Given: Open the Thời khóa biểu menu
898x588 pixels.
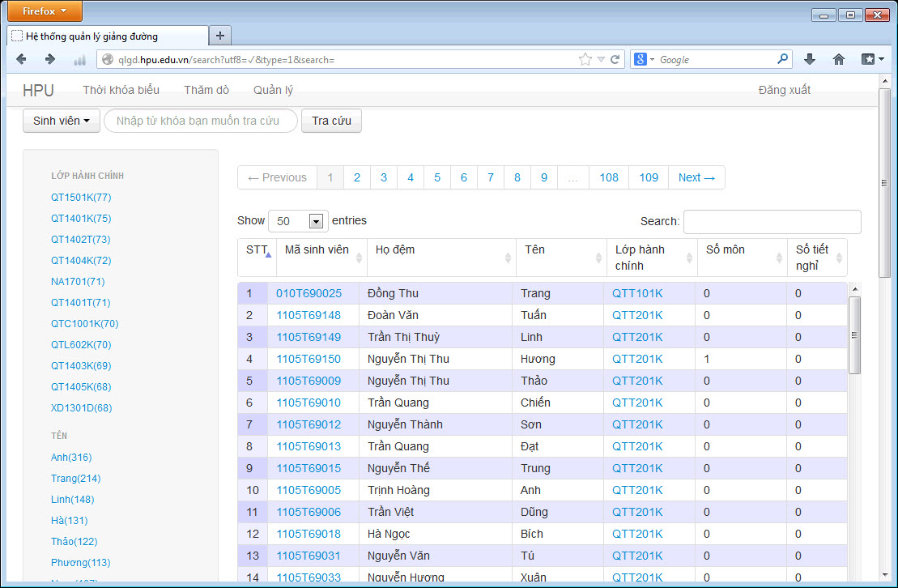Looking at the screenshot, I should 121,90.
